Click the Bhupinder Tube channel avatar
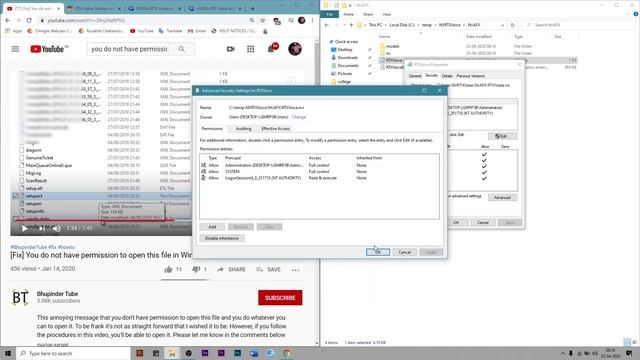 [x=20, y=298]
